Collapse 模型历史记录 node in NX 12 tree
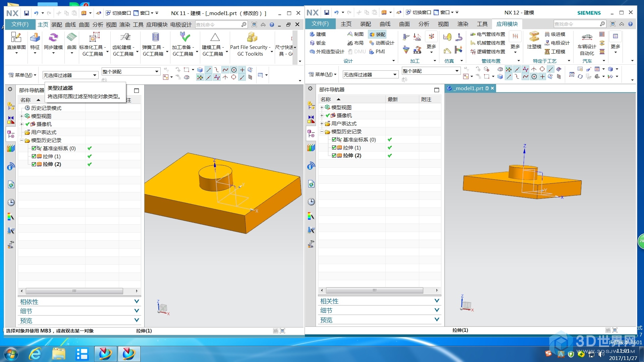 322,132
